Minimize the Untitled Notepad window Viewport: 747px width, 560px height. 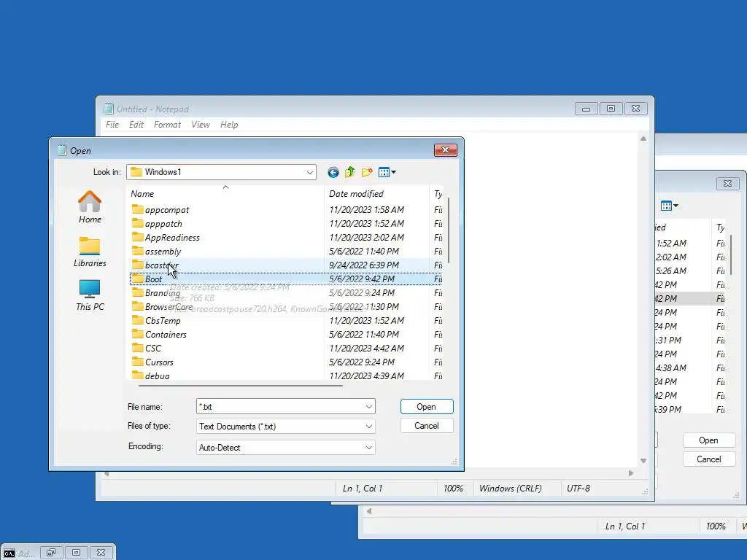tap(586, 109)
